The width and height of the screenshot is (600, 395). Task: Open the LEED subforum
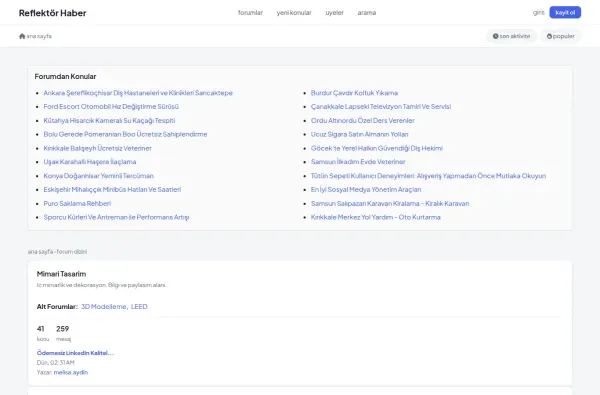tap(139, 307)
